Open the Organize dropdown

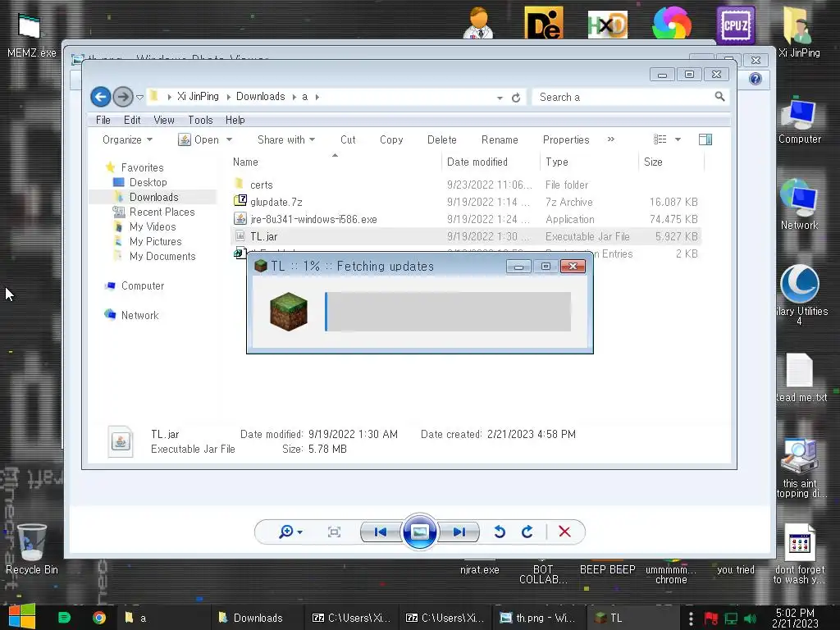pyautogui.click(x=127, y=139)
